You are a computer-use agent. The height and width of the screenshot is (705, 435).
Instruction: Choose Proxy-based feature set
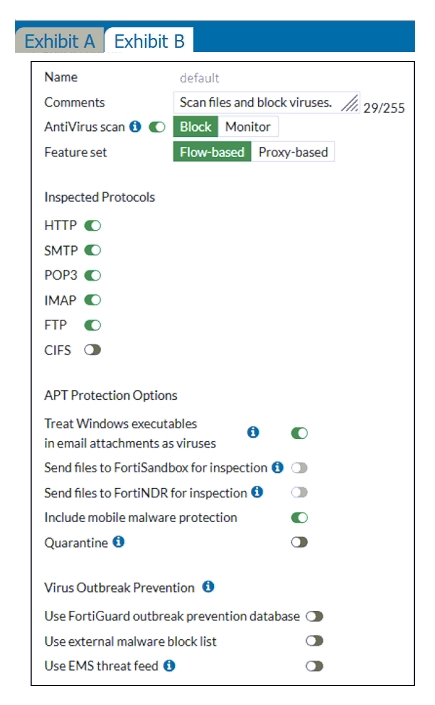[x=293, y=152]
